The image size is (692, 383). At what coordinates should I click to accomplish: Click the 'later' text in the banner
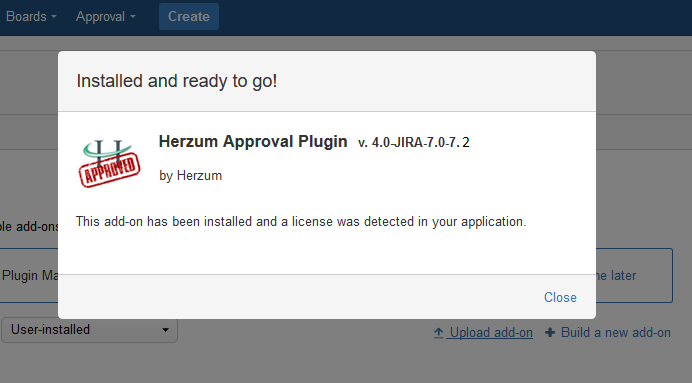click(x=623, y=275)
